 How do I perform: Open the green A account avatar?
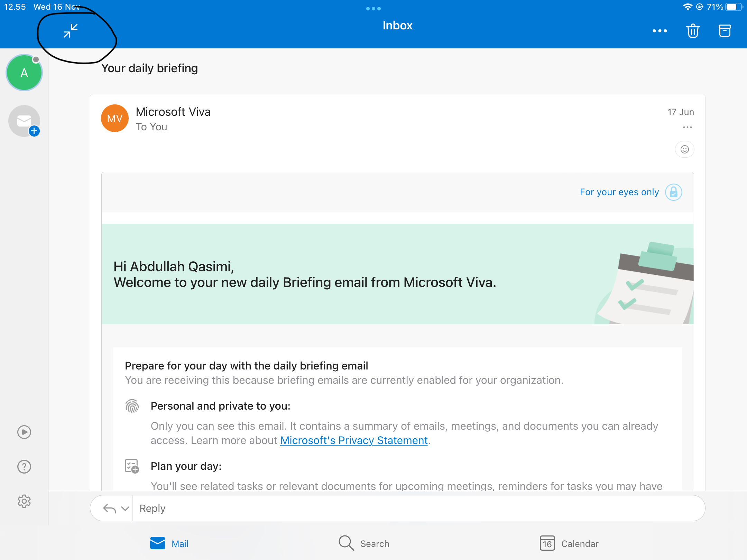pyautogui.click(x=24, y=73)
